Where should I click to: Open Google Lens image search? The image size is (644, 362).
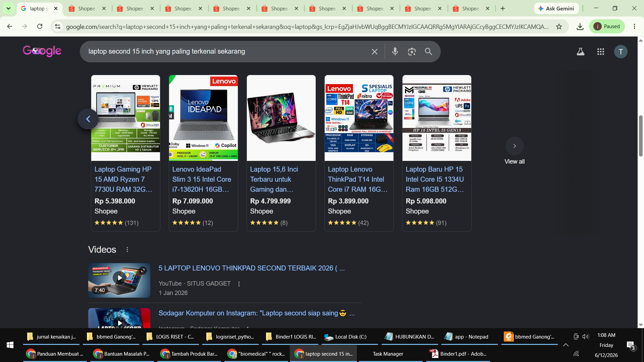click(x=412, y=52)
